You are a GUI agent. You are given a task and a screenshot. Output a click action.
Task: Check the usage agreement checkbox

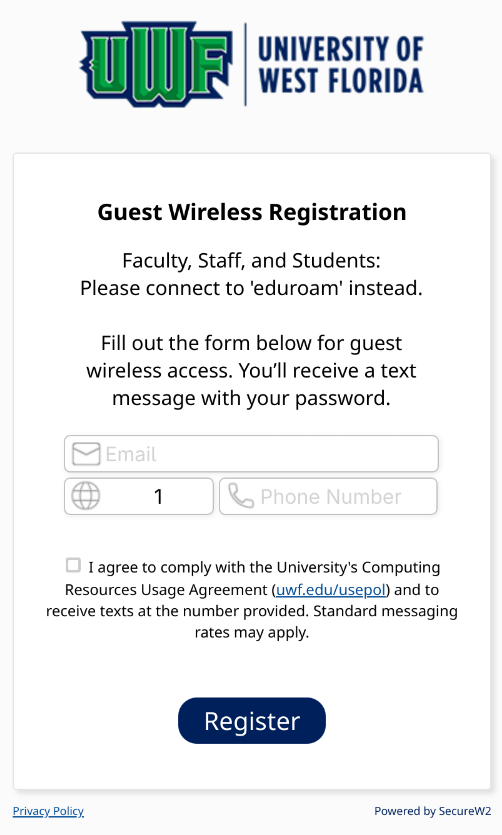pyautogui.click(x=73, y=565)
